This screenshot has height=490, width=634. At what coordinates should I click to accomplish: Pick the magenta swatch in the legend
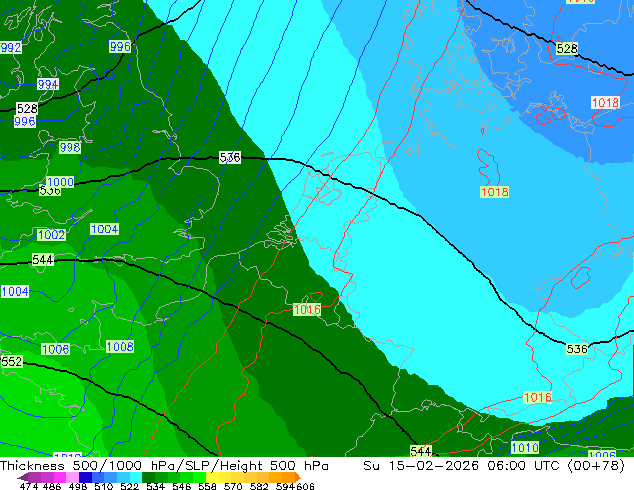(60, 477)
